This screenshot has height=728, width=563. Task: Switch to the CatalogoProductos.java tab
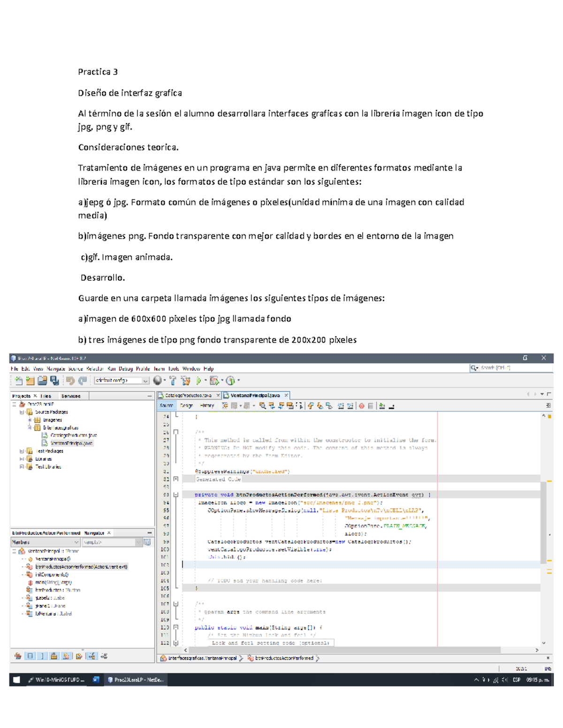point(188,395)
